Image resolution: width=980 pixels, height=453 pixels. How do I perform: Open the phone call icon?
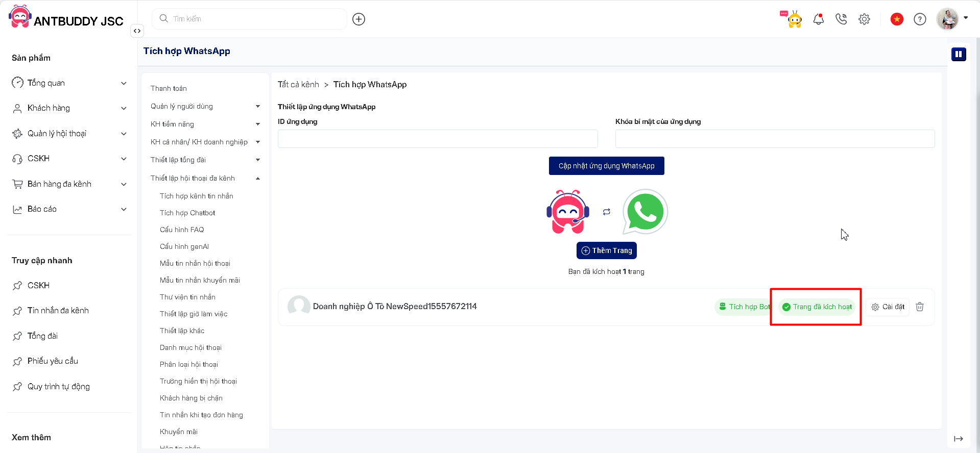click(841, 19)
